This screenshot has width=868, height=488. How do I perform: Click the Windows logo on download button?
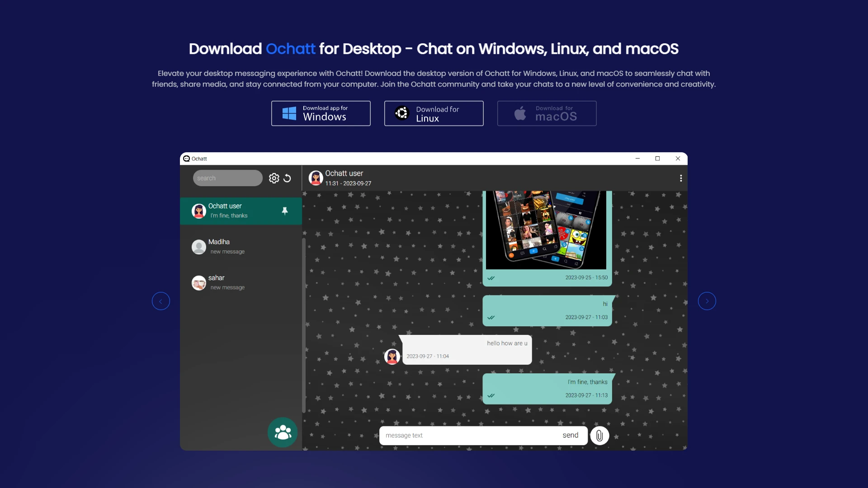coord(289,113)
